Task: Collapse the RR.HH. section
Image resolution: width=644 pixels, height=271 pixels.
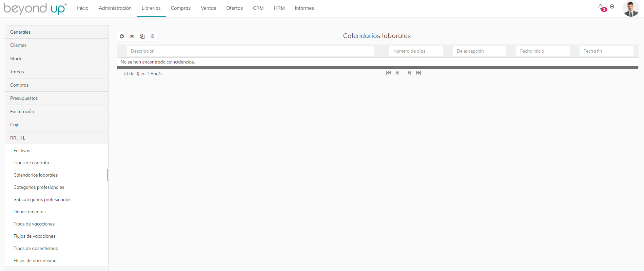Action: 57,138
